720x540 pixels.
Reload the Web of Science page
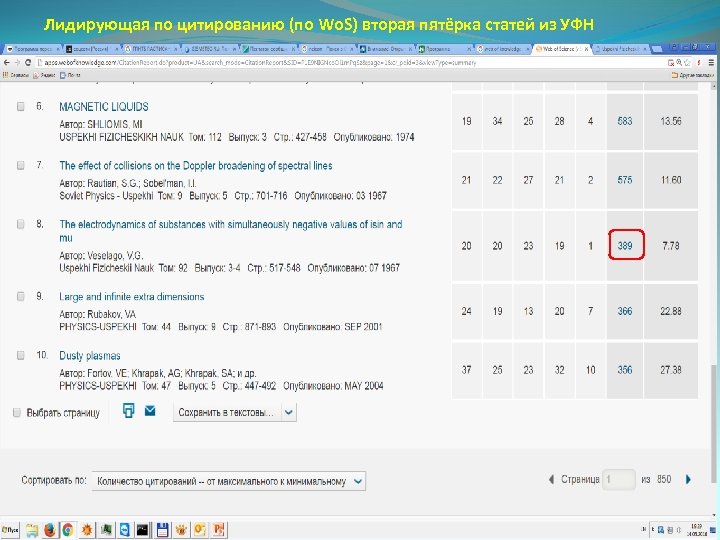28,62
